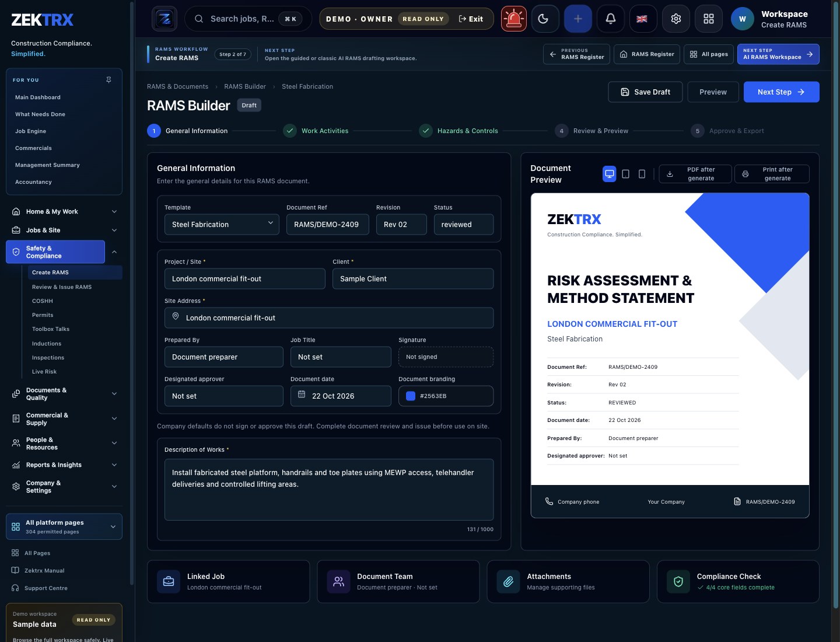The image size is (840, 642).
Task: Click the Save Draft button
Action: pyautogui.click(x=645, y=92)
